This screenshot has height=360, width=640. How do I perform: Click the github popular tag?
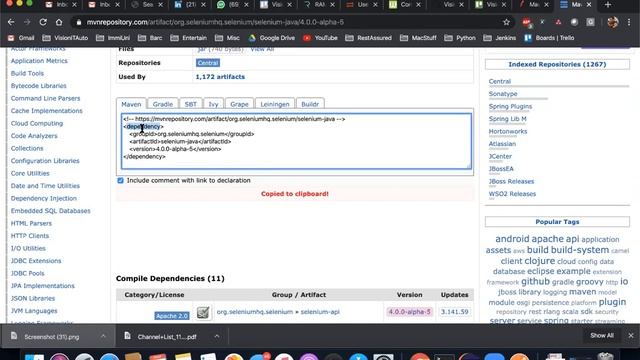pyautogui.click(x=535, y=281)
